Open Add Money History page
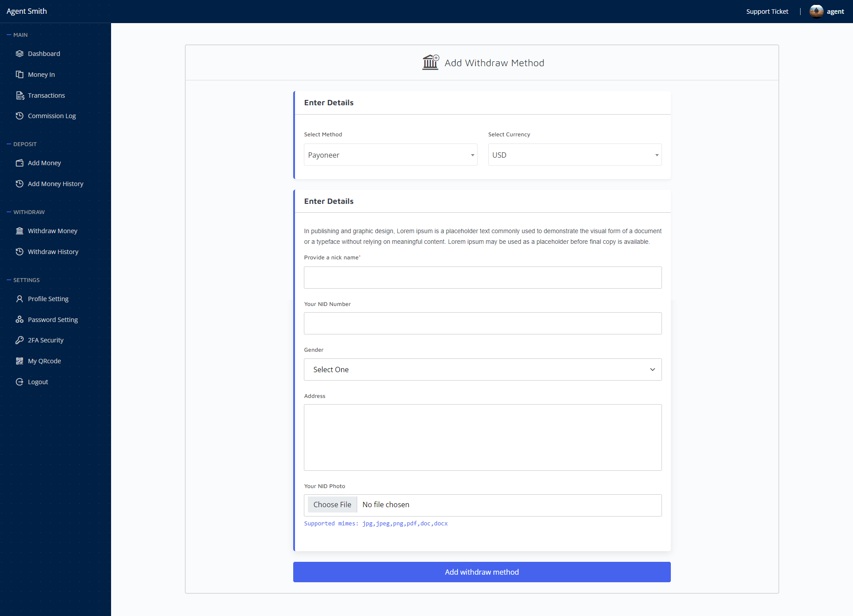This screenshot has height=616, width=853. pos(56,184)
